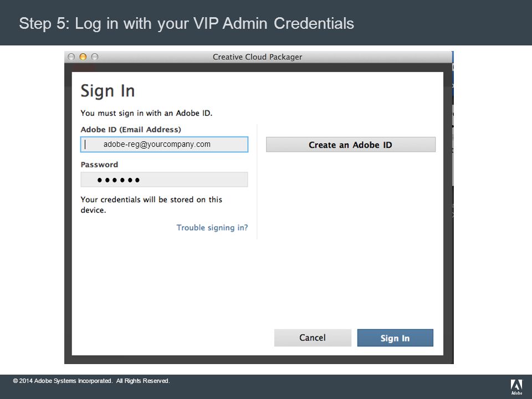Click into the Password field
The width and height of the screenshot is (532, 399).
164,180
